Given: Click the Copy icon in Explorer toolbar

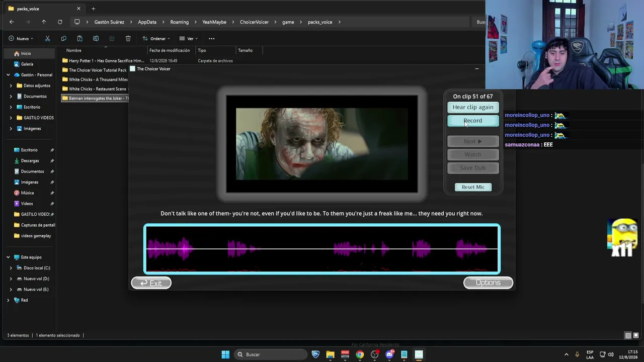Looking at the screenshot, I should pyautogui.click(x=63, y=38).
